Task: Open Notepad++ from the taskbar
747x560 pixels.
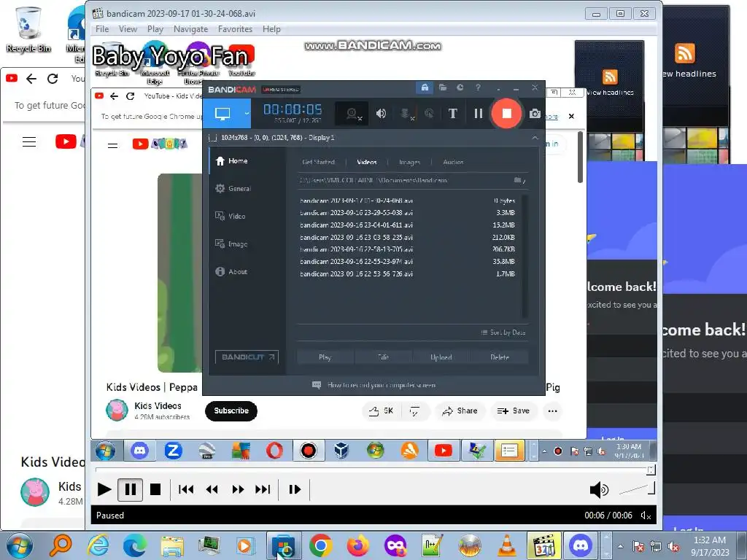Action: (x=432, y=545)
